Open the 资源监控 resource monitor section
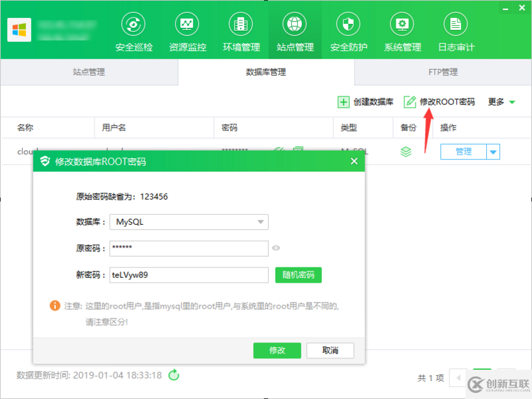 point(188,33)
